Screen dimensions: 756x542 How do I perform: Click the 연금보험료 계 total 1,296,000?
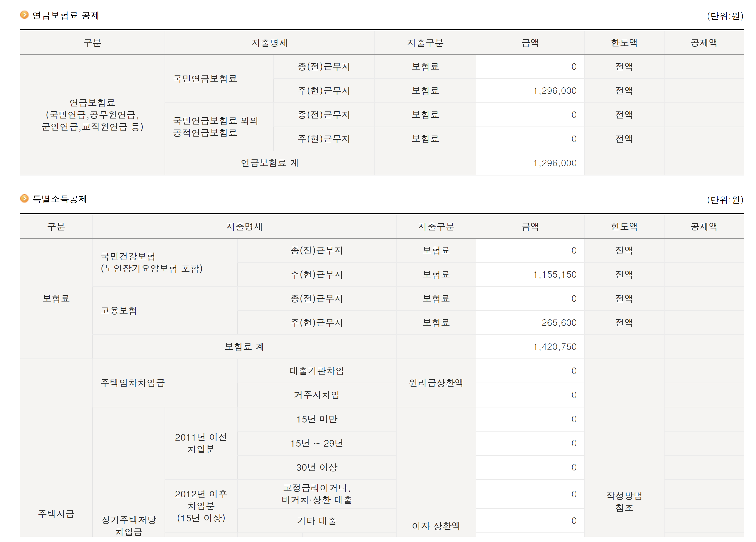click(x=530, y=163)
